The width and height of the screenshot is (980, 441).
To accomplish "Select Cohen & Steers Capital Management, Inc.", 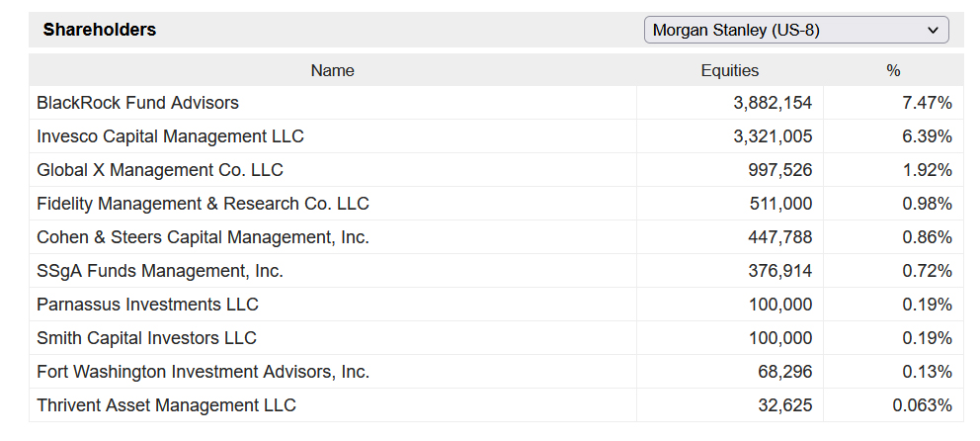I will (203, 237).
